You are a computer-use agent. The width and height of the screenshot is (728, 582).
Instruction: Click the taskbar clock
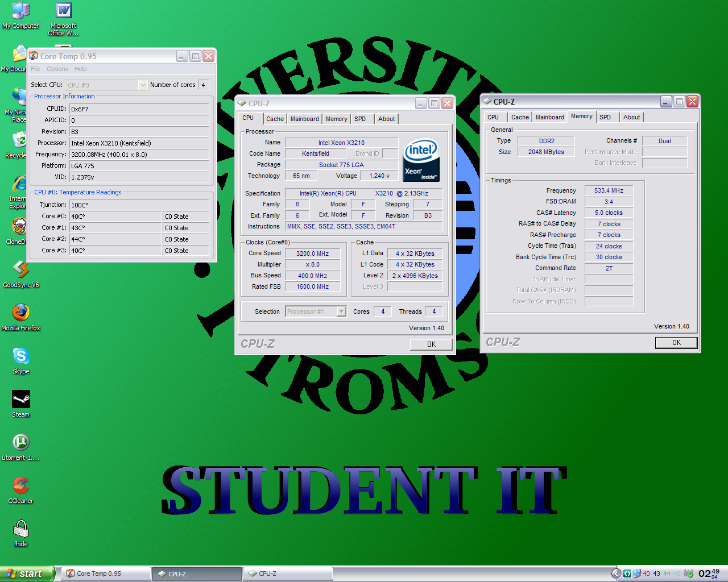tap(709, 573)
